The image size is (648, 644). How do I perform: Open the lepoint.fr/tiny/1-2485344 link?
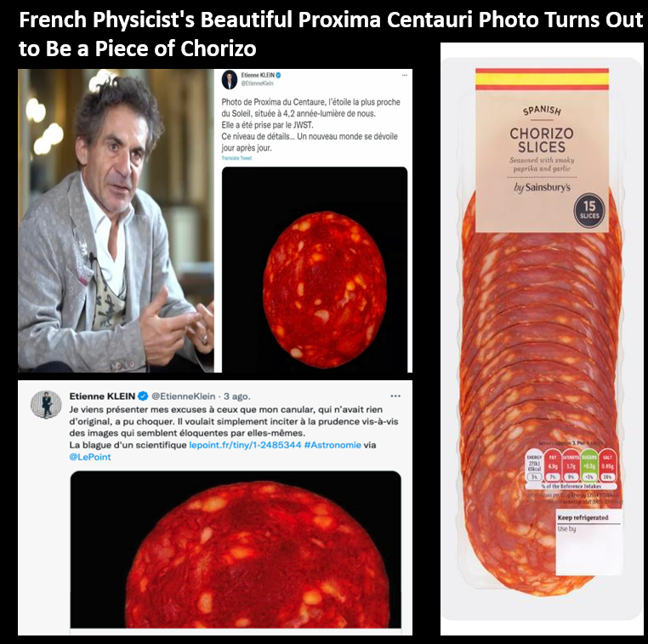pos(245,445)
